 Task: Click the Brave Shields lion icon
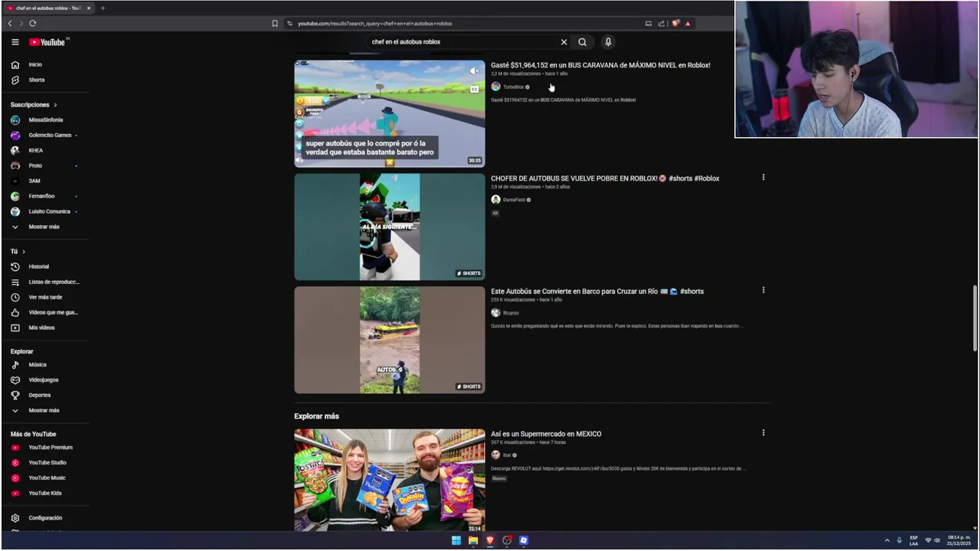(675, 24)
